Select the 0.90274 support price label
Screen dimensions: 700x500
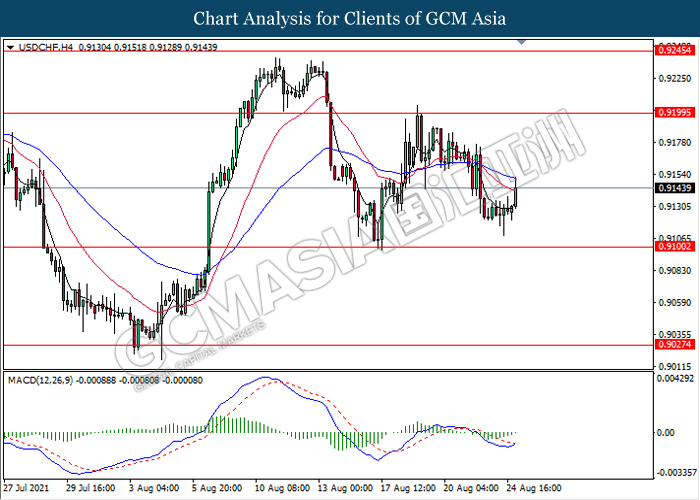point(675,344)
